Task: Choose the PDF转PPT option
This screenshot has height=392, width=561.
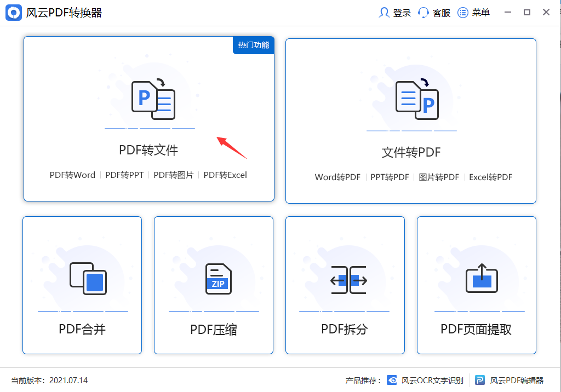Action: [124, 175]
